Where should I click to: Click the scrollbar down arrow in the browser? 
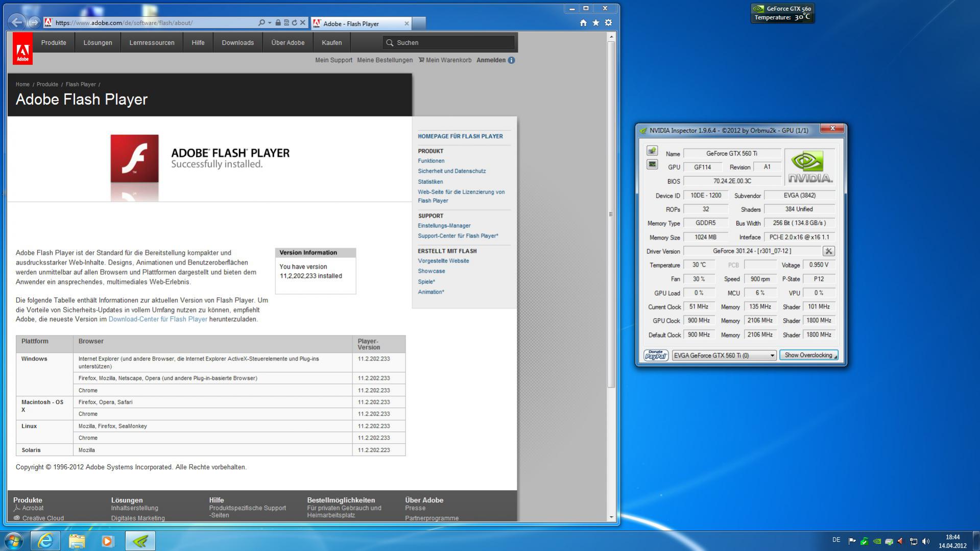pos(611,517)
